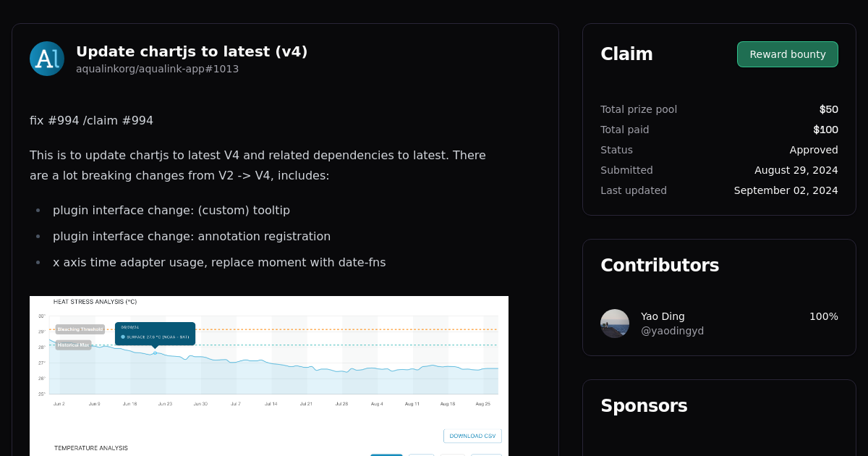
Task: Select the second outlined time-range button below Temperature Analysis
Action: point(421,455)
